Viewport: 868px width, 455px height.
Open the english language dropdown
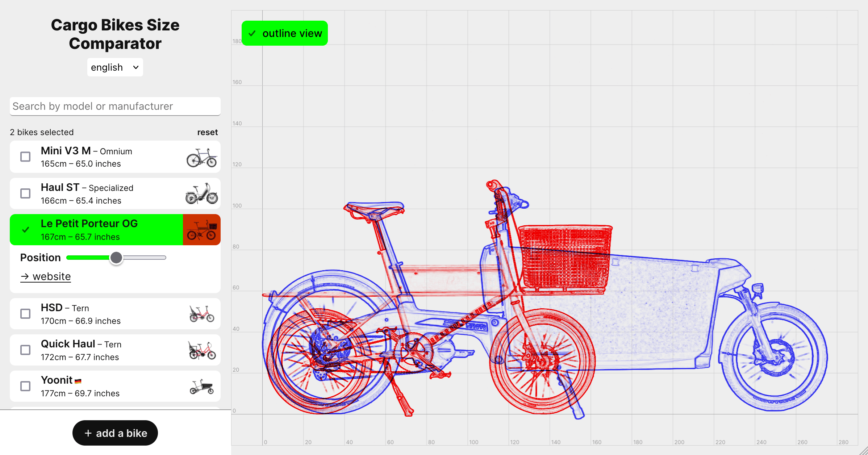coord(115,67)
